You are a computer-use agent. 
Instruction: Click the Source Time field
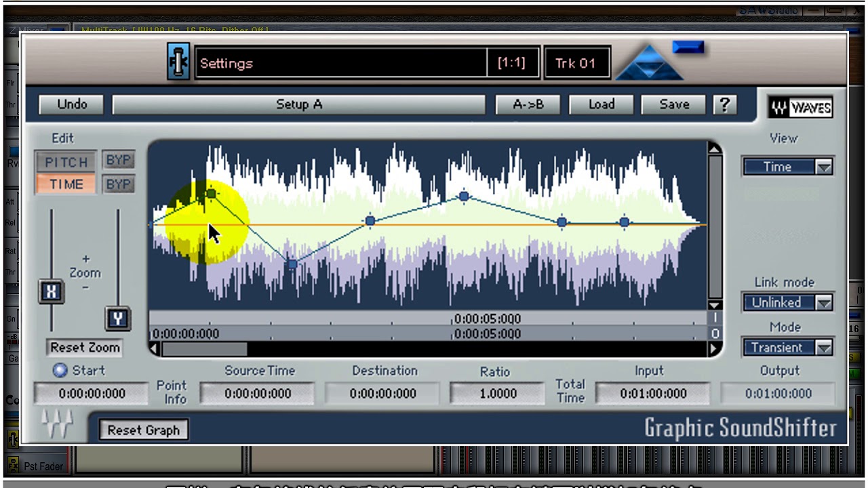click(258, 394)
